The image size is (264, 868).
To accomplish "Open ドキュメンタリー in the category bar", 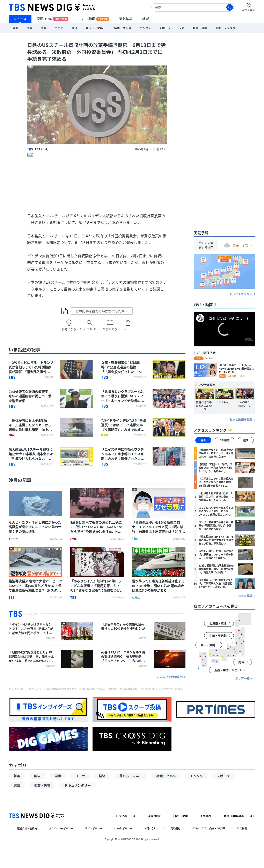I will (227, 28).
